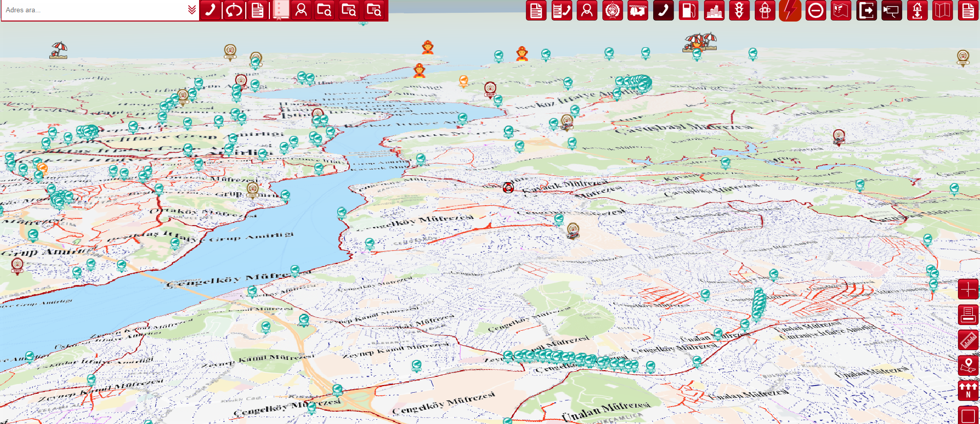Click the rotate/refresh view icon
Screen dimensions: 980x424
click(x=234, y=10)
